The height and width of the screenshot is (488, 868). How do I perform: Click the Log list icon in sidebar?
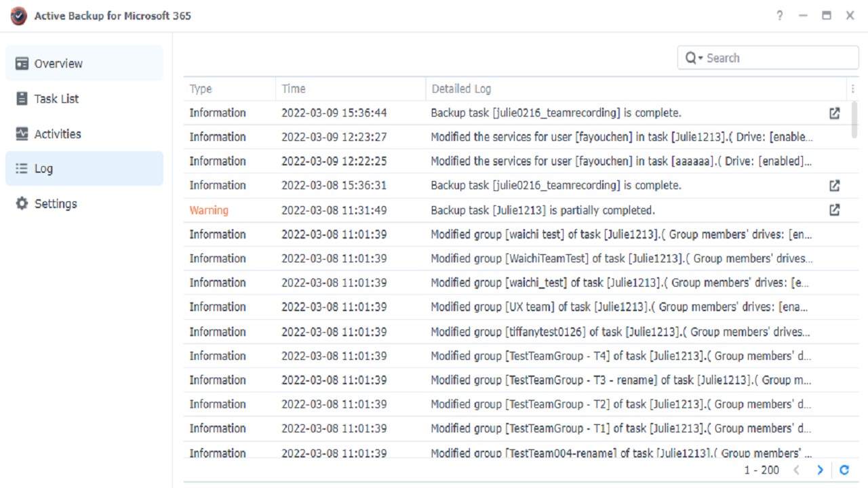[22, 169]
